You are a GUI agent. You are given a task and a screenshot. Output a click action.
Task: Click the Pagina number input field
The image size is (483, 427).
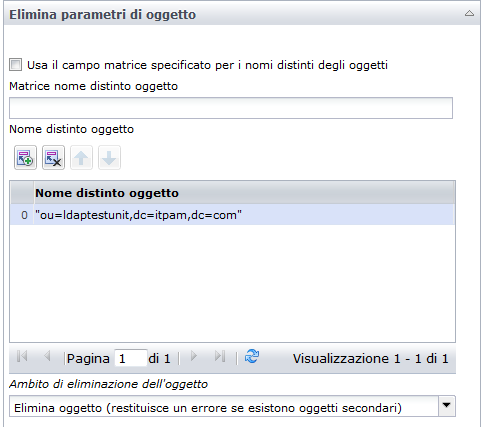pyautogui.click(x=130, y=358)
